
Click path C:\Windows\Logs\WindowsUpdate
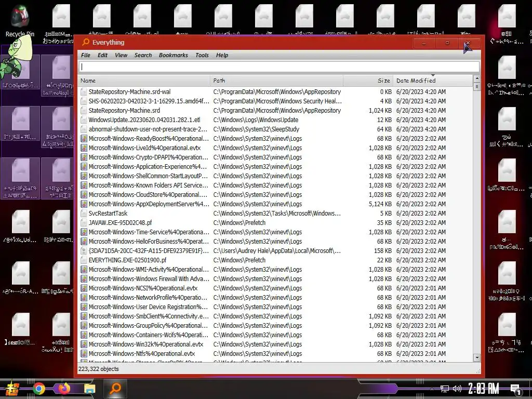pyautogui.click(x=256, y=120)
